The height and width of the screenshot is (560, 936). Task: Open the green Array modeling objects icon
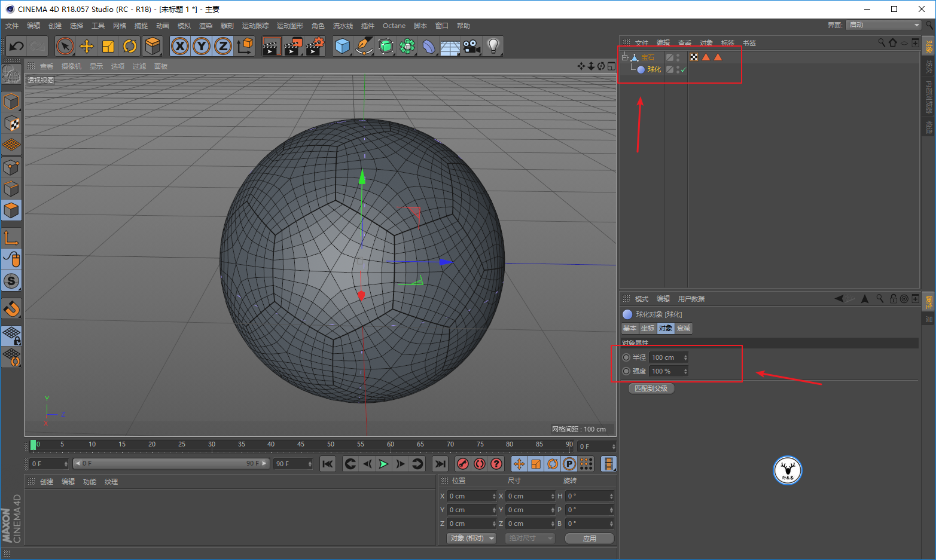[x=407, y=46]
